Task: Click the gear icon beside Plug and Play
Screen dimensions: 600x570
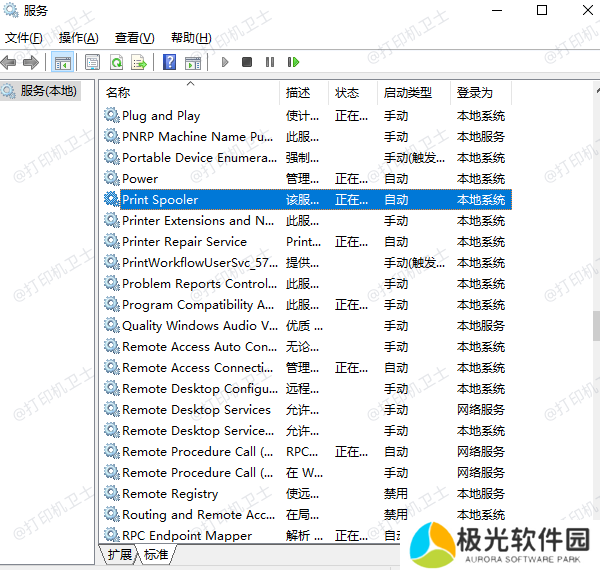Action: (x=112, y=115)
